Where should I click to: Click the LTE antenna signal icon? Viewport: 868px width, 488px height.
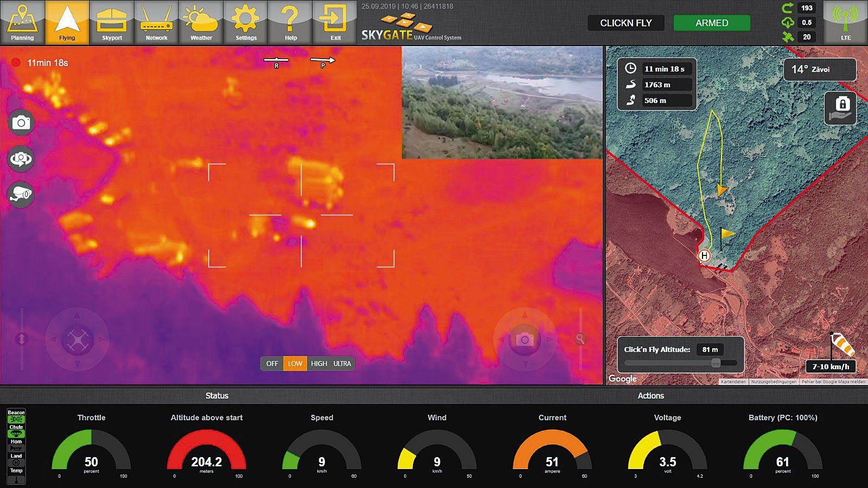coord(845,22)
